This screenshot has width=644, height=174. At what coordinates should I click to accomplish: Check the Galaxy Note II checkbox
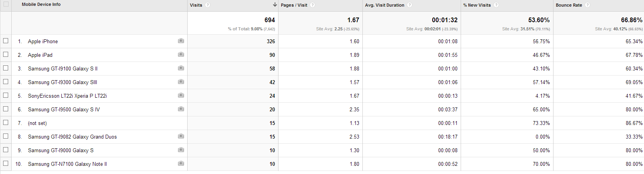[x=5, y=163]
